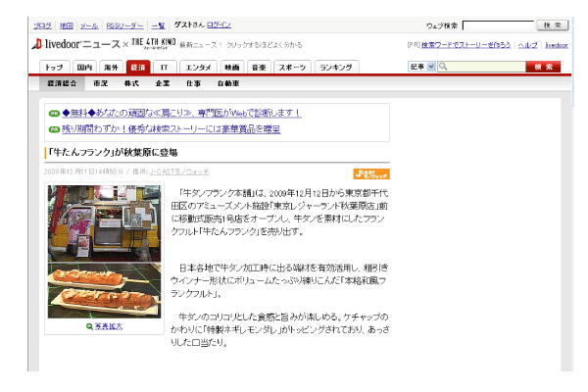
Task: Open the 企業 sub-tab
Action: (163, 83)
